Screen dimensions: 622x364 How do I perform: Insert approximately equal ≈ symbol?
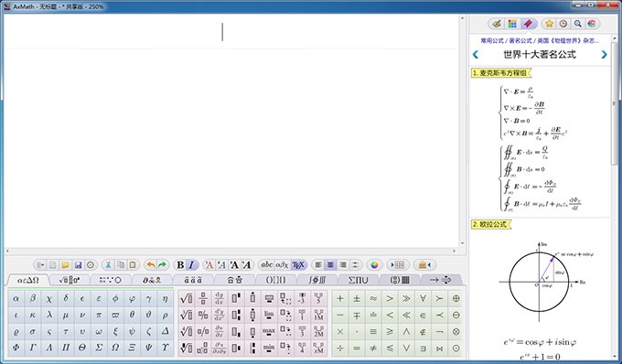click(x=373, y=298)
